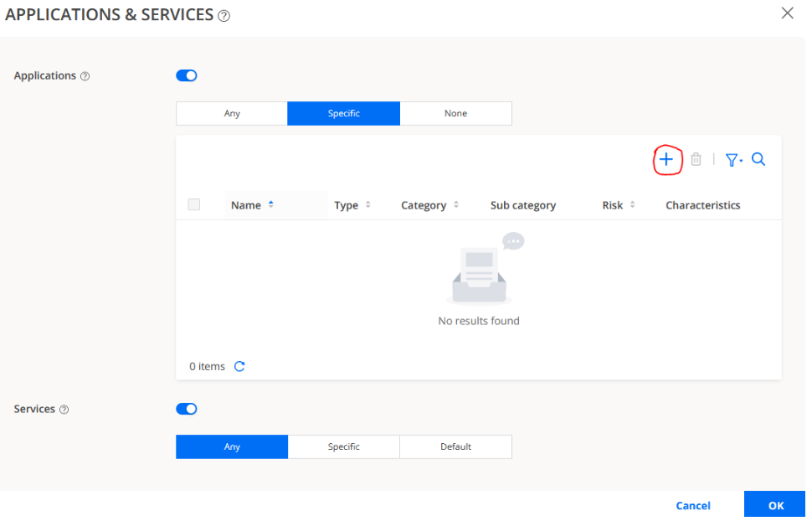Click help icon next to Services label
Viewport: 812px width, 521px height.
pyautogui.click(x=64, y=410)
